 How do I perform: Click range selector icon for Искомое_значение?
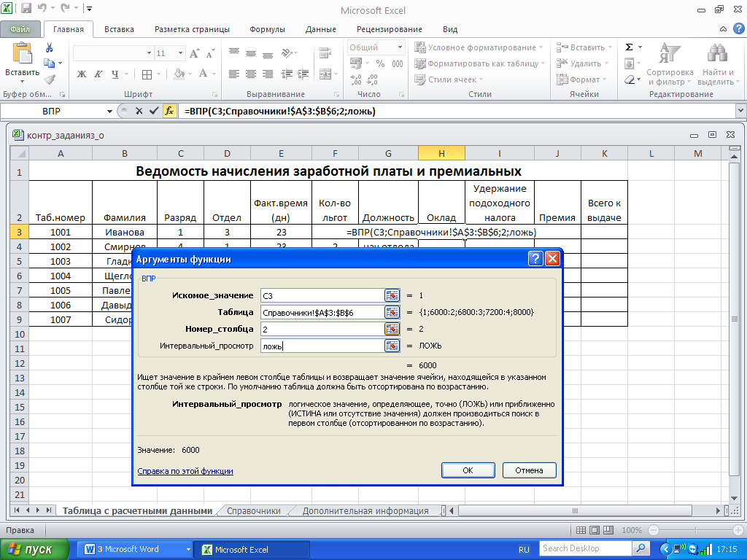pos(392,295)
